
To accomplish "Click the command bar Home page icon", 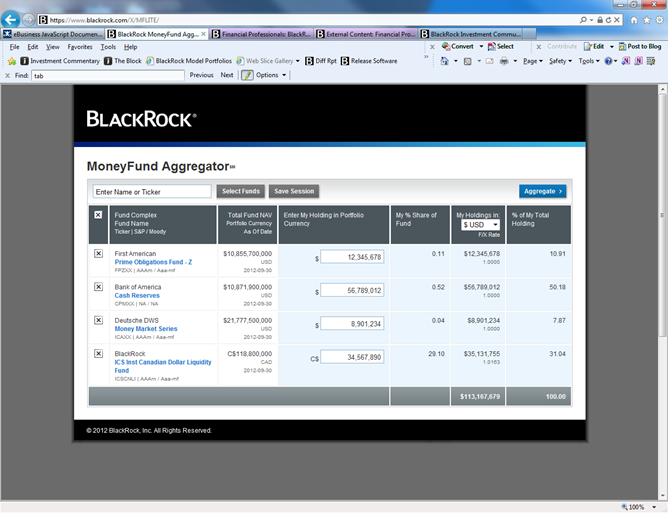I will click(x=444, y=61).
